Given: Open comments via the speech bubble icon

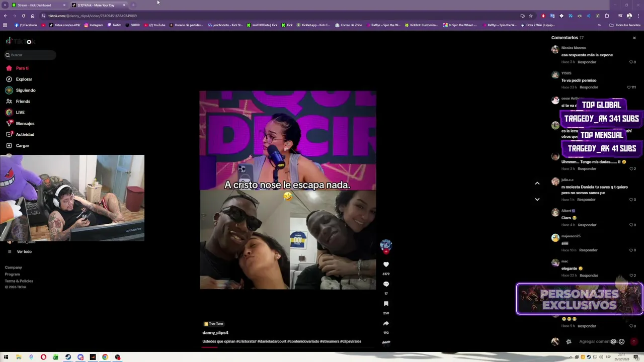Looking at the screenshot, I should (x=386, y=284).
